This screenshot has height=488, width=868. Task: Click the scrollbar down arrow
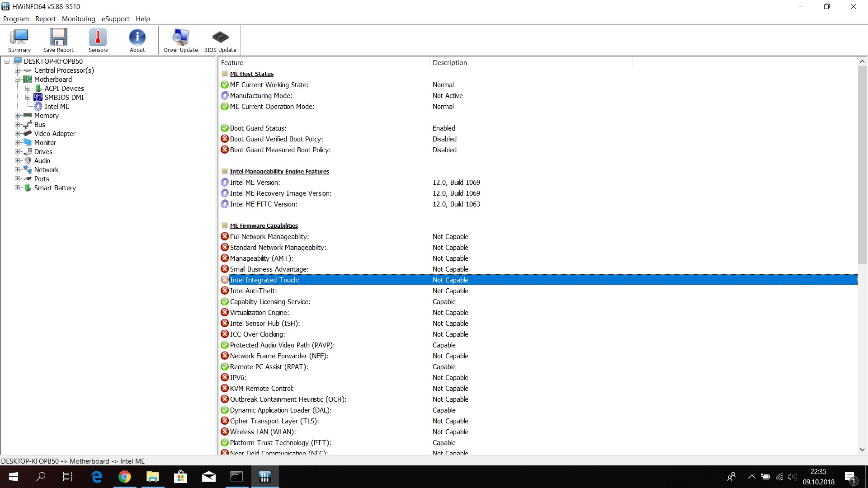(862, 450)
